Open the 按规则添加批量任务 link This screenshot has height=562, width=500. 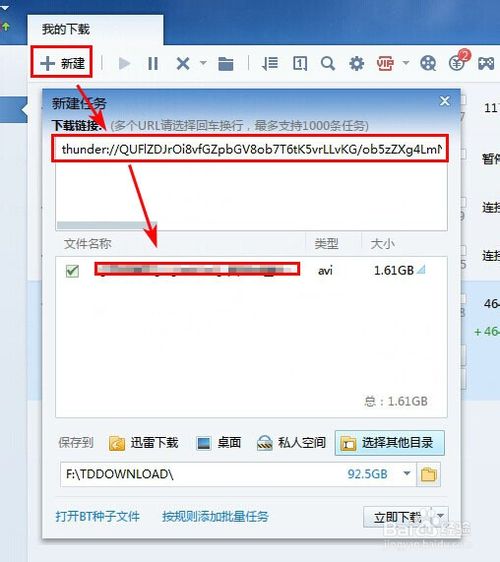215,516
